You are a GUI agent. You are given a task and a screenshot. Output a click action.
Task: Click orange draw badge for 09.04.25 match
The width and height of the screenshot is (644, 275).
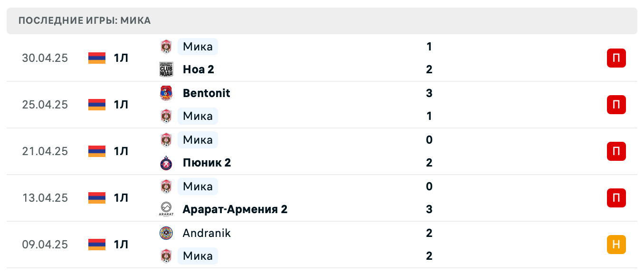pyautogui.click(x=616, y=245)
